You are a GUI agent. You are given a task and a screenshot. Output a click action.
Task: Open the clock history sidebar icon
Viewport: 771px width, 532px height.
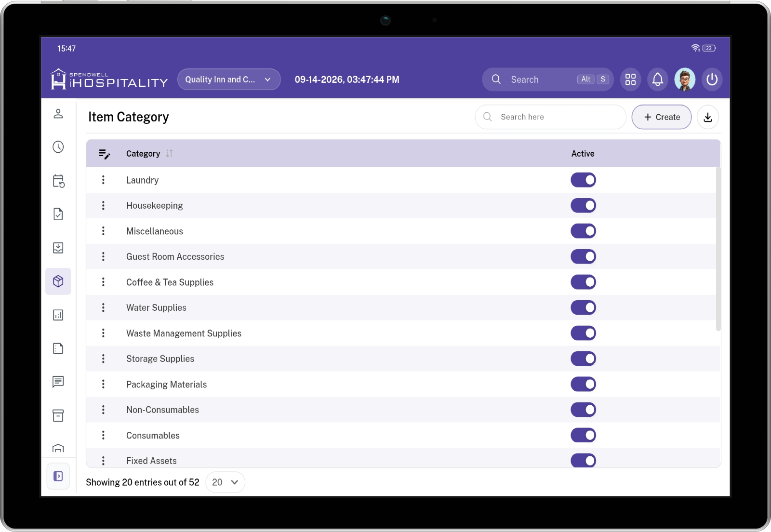(58, 147)
